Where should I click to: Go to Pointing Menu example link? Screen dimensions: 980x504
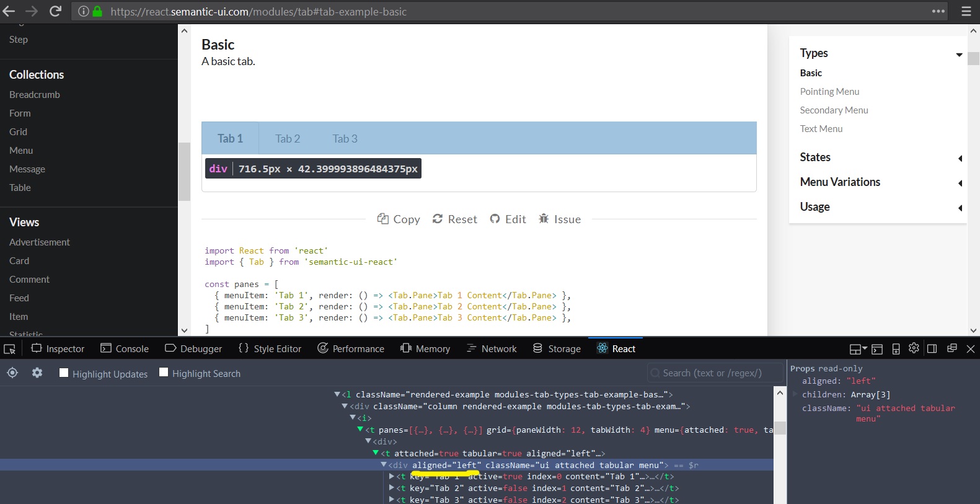(829, 91)
